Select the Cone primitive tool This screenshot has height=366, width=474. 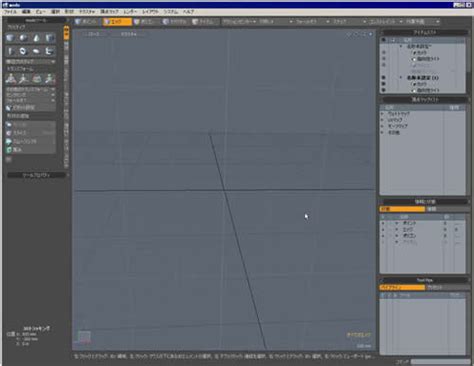coord(36,38)
